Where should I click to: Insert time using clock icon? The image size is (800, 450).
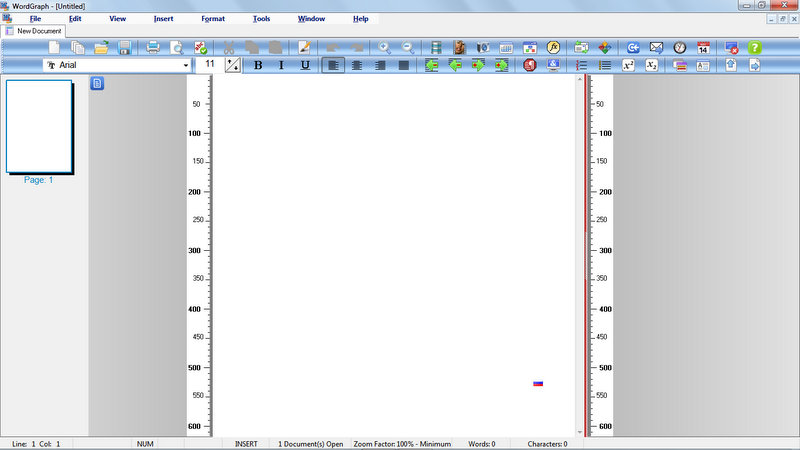[680, 47]
